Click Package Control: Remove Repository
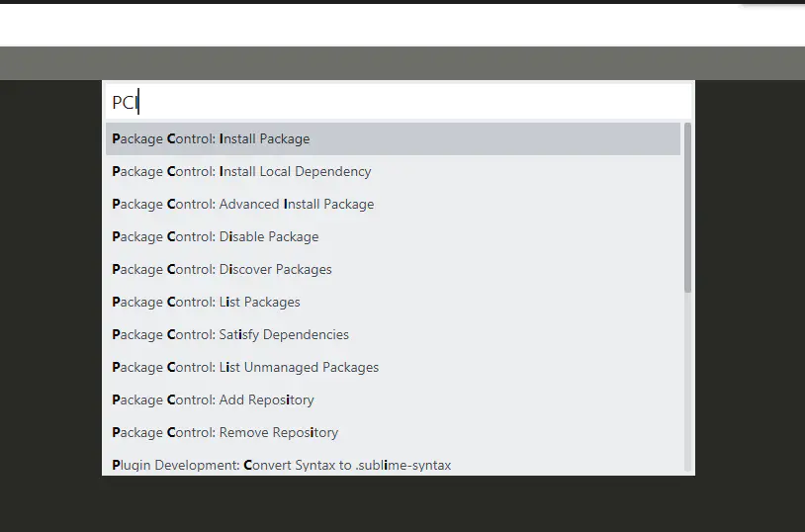 coord(393,432)
